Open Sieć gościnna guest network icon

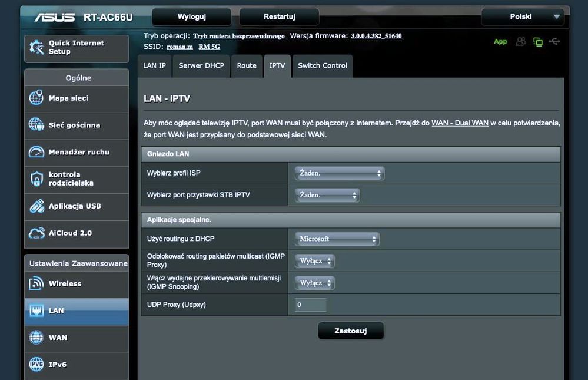pyautogui.click(x=36, y=125)
